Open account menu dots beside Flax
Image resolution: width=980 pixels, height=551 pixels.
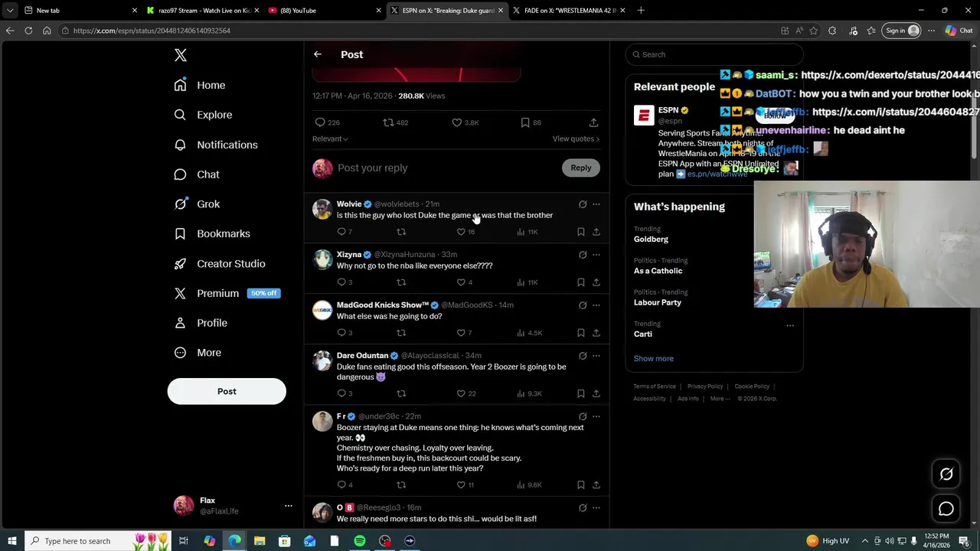(289, 506)
